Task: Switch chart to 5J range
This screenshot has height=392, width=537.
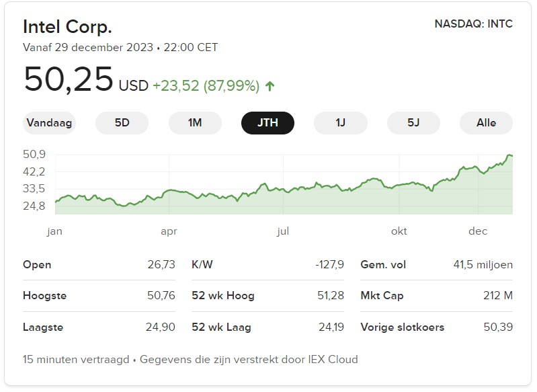Action: coord(413,123)
